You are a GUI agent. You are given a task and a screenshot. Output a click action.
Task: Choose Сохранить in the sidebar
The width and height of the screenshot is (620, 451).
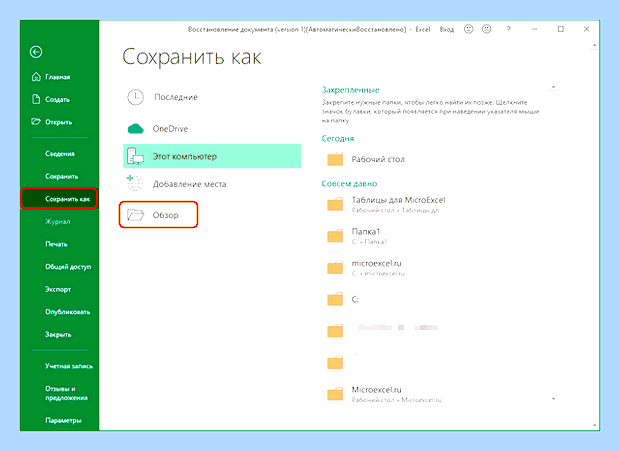61,176
